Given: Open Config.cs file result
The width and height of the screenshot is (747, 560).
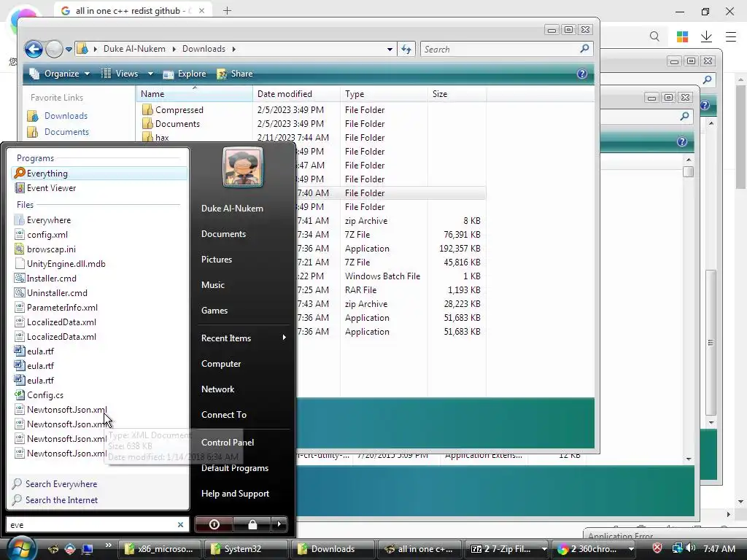Looking at the screenshot, I should pos(99,395).
